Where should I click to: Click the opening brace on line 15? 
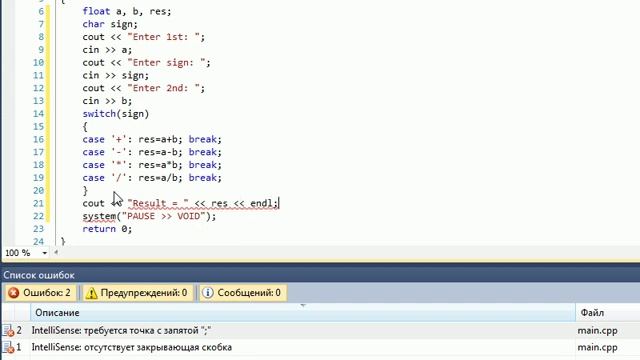tap(85, 127)
